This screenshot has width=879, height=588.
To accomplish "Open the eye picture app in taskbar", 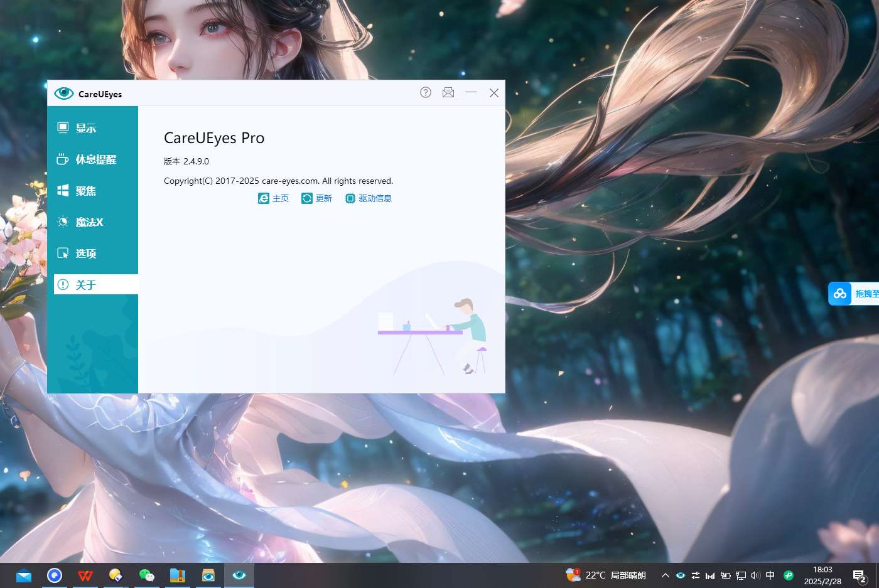I will 208,575.
